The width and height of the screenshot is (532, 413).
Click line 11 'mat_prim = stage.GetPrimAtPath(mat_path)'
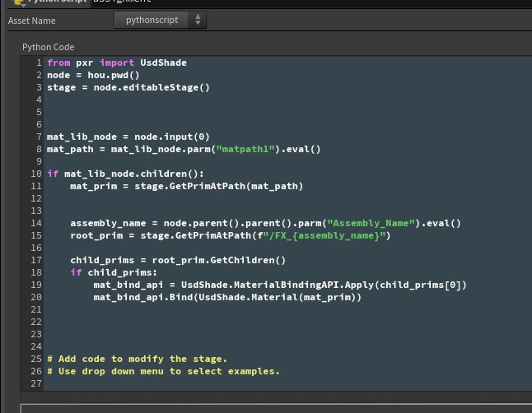187,186
